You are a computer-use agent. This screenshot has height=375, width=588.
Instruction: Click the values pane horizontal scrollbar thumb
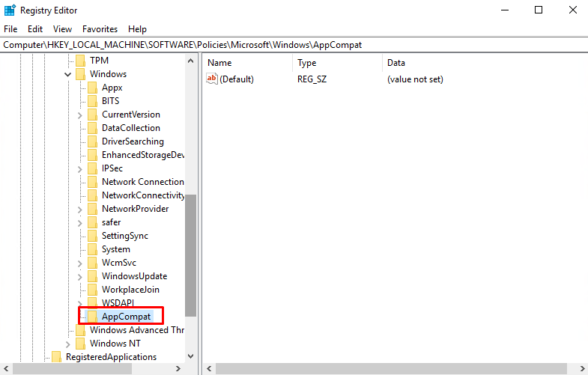click(x=391, y=368)
